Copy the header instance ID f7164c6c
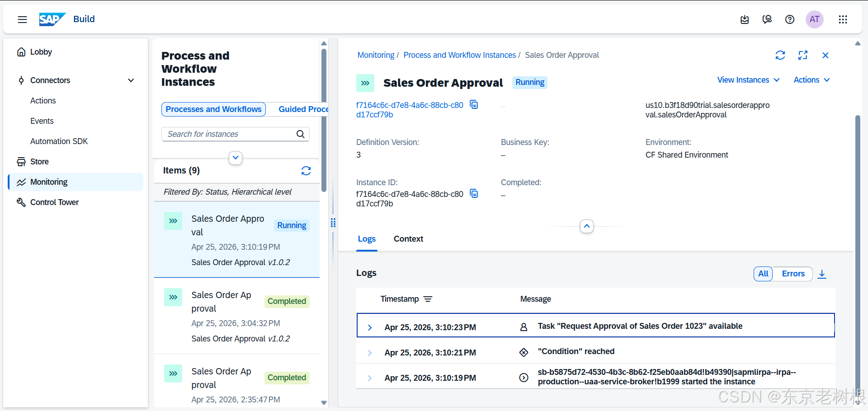Screen dimensions: 868x411 (x=474, y=105)
